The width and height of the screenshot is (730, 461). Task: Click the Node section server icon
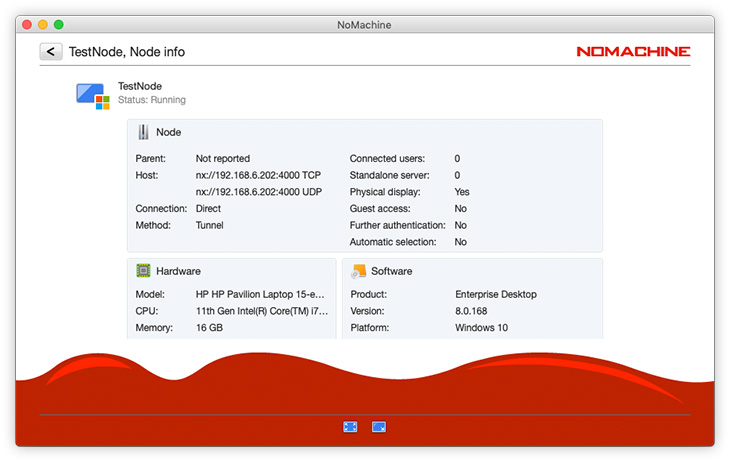(x=143, y=132)
